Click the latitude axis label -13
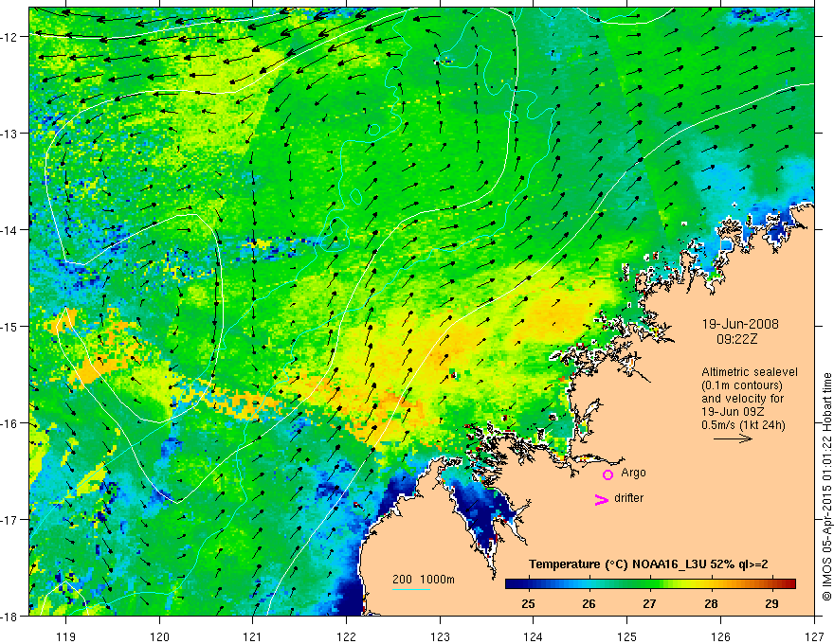This screenshot has width=834, height=644. 9,134
